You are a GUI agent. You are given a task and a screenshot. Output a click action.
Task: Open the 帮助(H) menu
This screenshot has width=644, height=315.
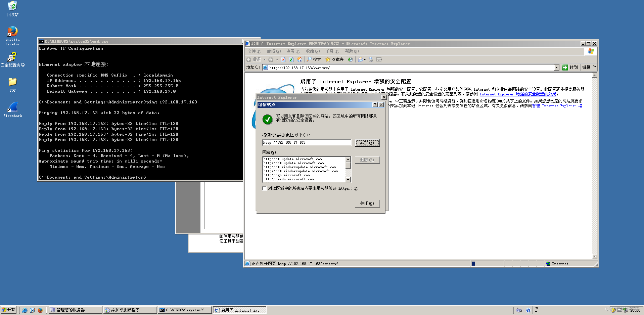pos(352,51)
